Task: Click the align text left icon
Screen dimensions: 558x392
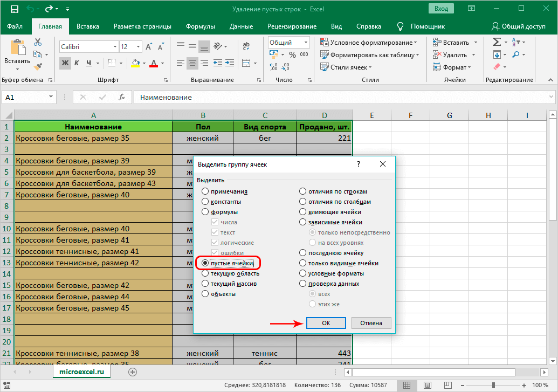Action: tap(181, 64)
